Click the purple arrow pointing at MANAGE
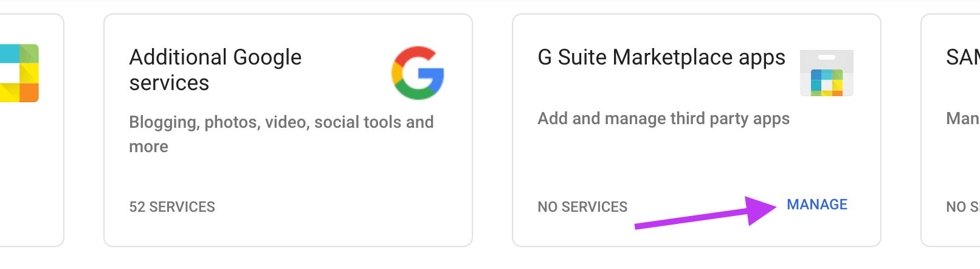Viewport: 980px width, 269px height. 705,212
